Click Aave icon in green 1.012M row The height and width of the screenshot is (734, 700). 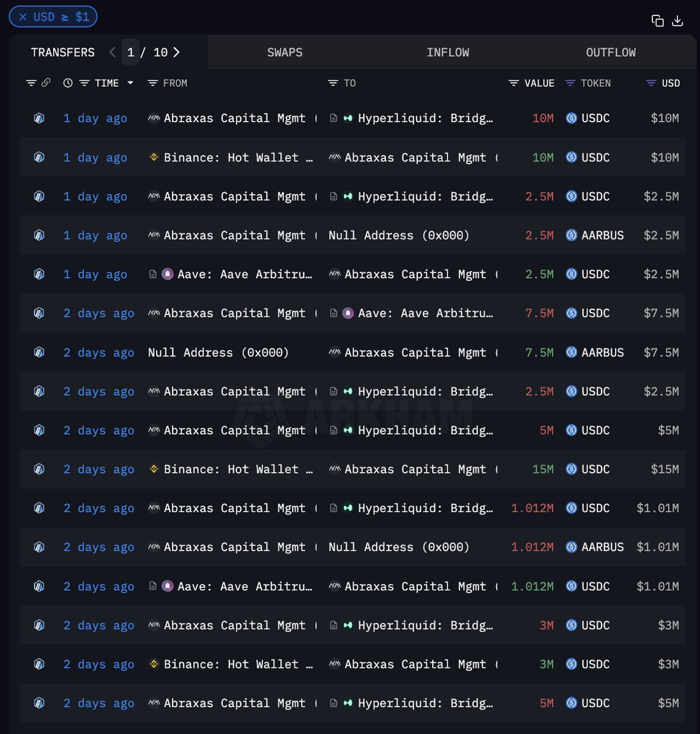[167, 586]
